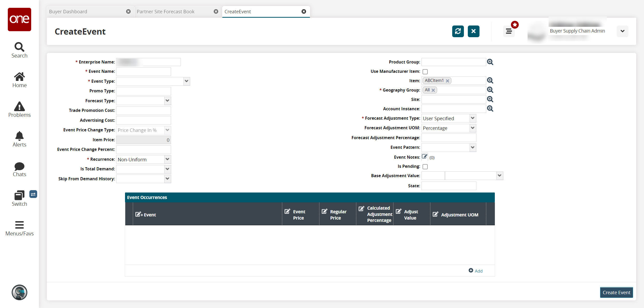Viewport: 644px width, 308px height.
Task: Click the Site lookup magnifier icon
Action: pos(490,99)
